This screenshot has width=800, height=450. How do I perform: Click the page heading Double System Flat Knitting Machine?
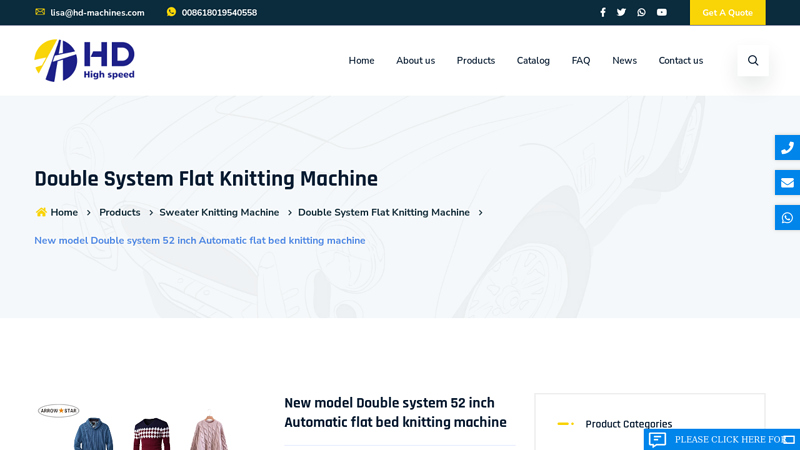(206, 179)
